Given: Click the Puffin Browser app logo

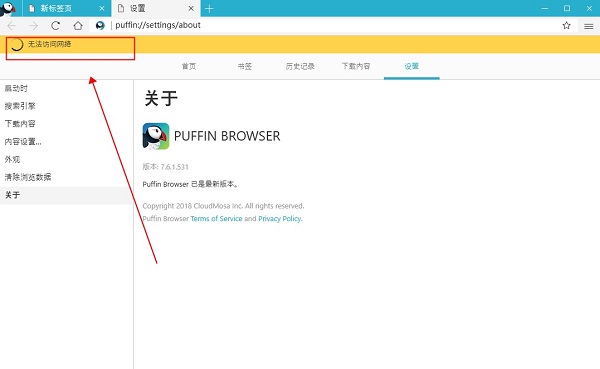Looking at the screenshot, I should pos(156,136).
